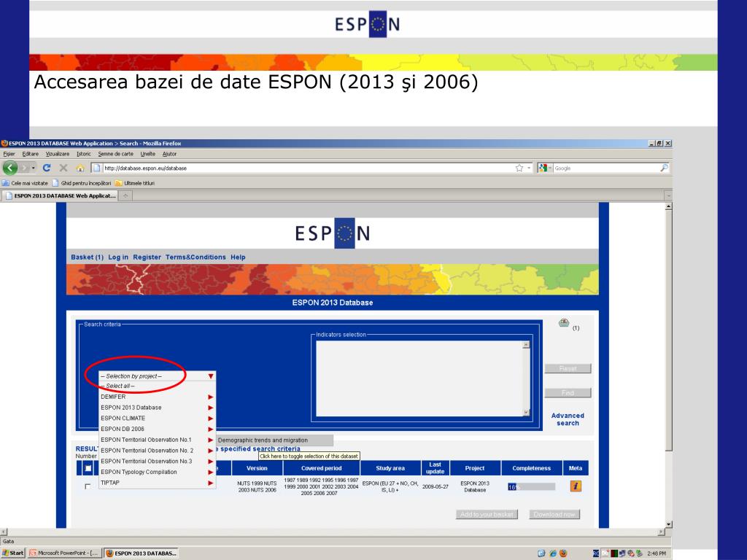Click page vertical scrollbar up arrow
This screenshot has width=747, height=560.
point(668,206)
